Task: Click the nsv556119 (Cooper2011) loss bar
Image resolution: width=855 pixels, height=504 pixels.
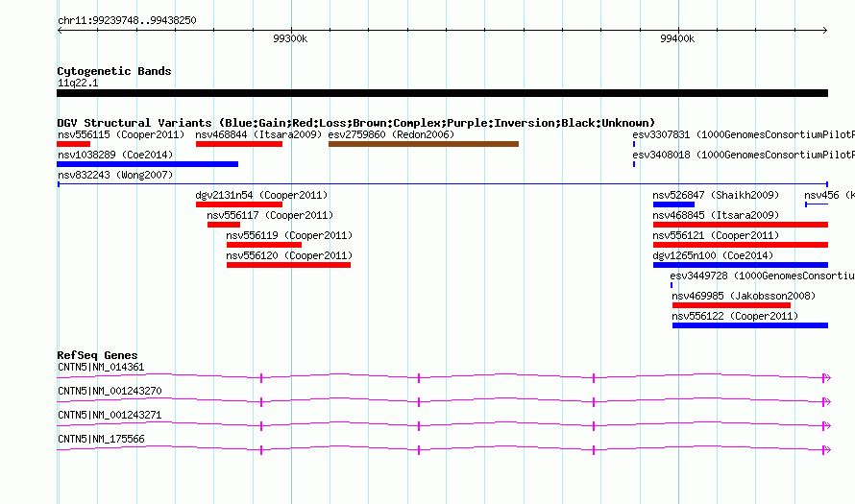Action: pyautogui.click(x=264, y=245)
